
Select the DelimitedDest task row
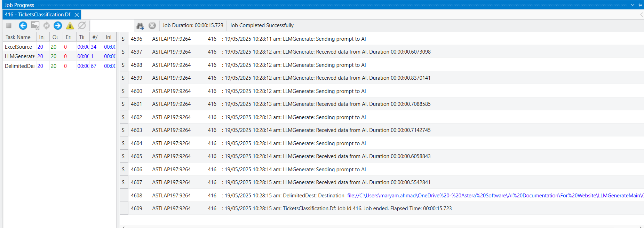59,66
